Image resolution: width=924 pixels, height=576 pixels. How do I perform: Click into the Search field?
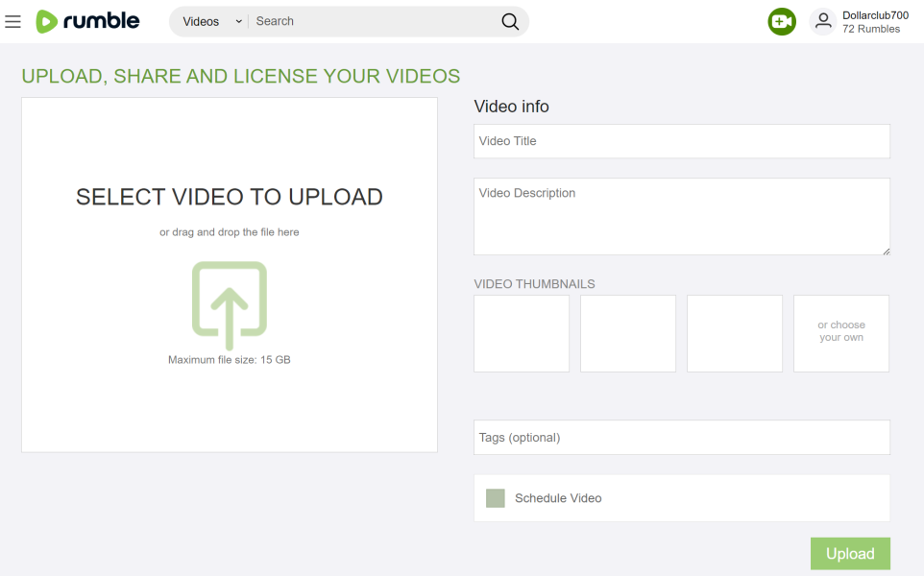pos(375,22)
